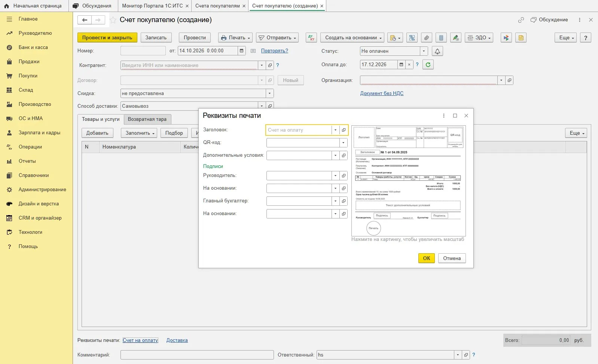Click the back arrow navigation button
Image resolution: width=598 pixels, height=364 pixels.
85,20
